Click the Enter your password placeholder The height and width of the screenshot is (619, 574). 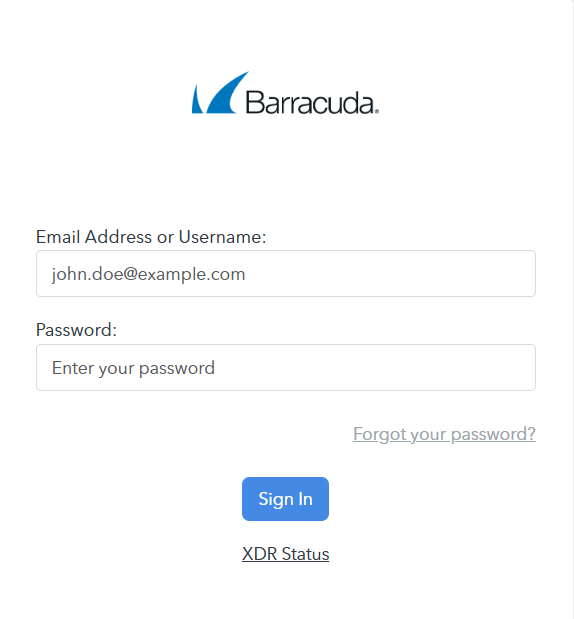(x=133, y=368)
